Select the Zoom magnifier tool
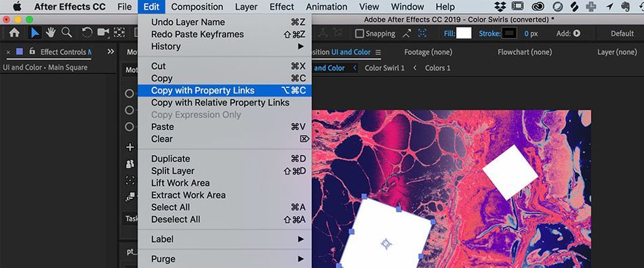644x268 pixels. point(66,32)
